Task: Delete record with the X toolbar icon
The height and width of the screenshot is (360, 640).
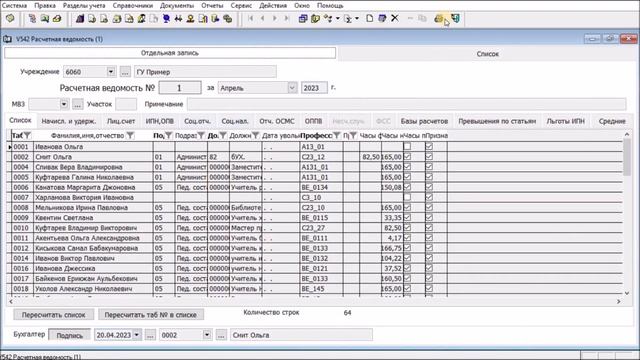Action: 395,18
